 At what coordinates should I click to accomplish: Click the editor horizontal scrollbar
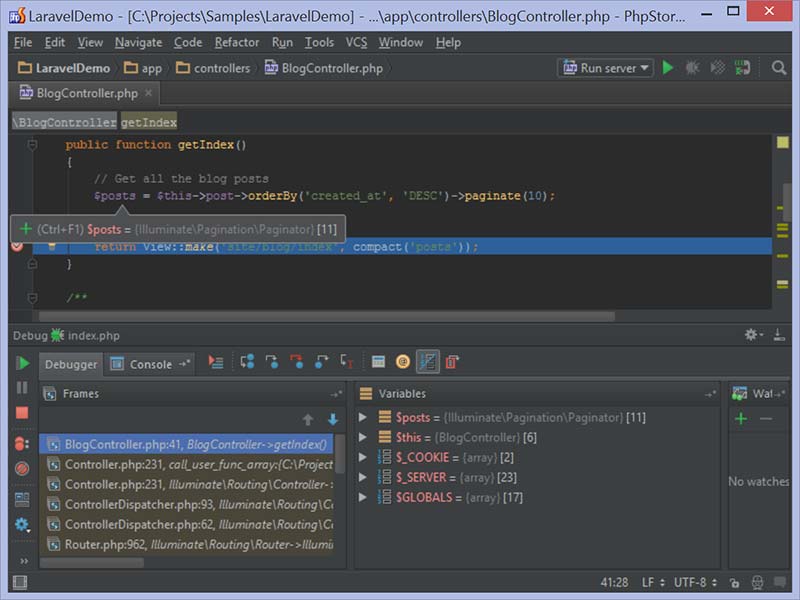point(327,316)
